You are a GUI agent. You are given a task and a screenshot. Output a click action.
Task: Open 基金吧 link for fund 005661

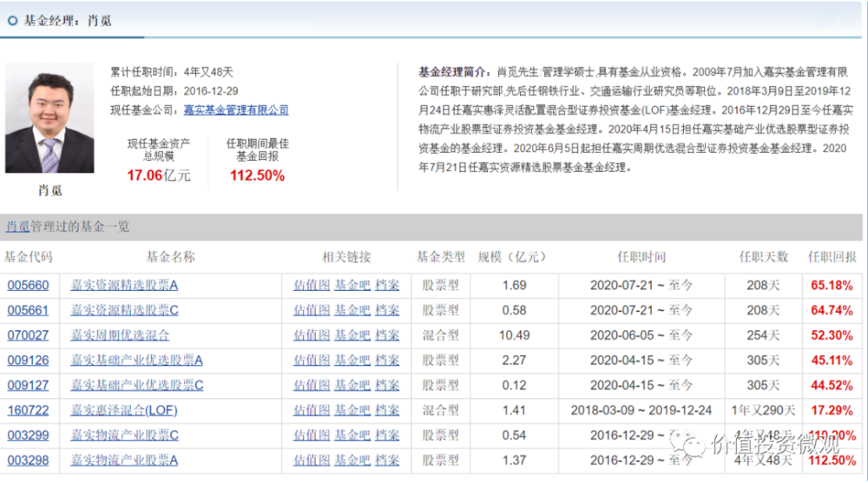point(352,310)
